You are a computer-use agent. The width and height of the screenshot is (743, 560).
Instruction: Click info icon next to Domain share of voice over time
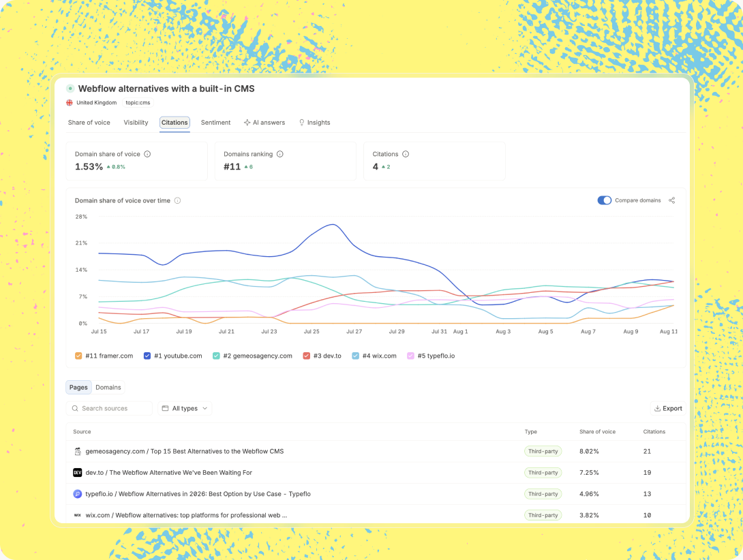pyautogui.click(x=178, y=200)
